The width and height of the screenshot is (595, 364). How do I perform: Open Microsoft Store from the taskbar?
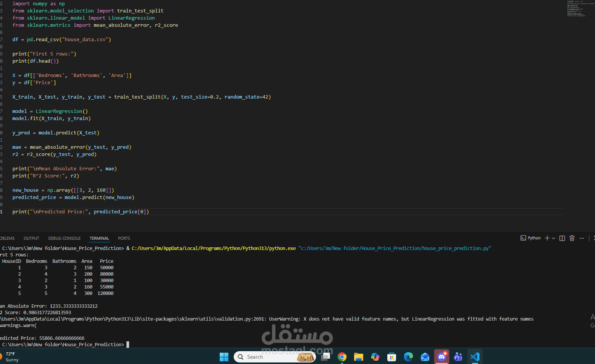click(x=392, y=357)
